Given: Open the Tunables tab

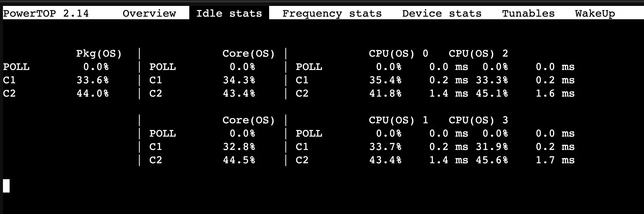Looking at the screenshot, I should (x=528, y=13).
